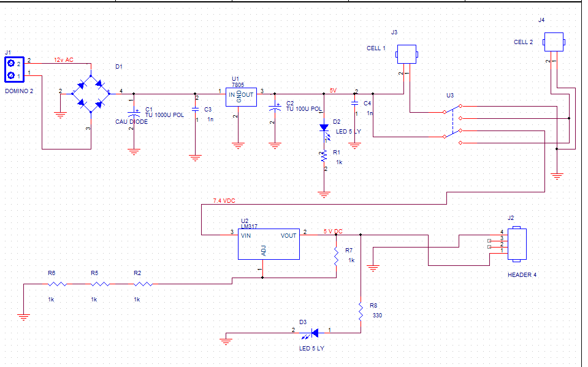Click resistor R6 symbol
588x367 pixels.
57,284
